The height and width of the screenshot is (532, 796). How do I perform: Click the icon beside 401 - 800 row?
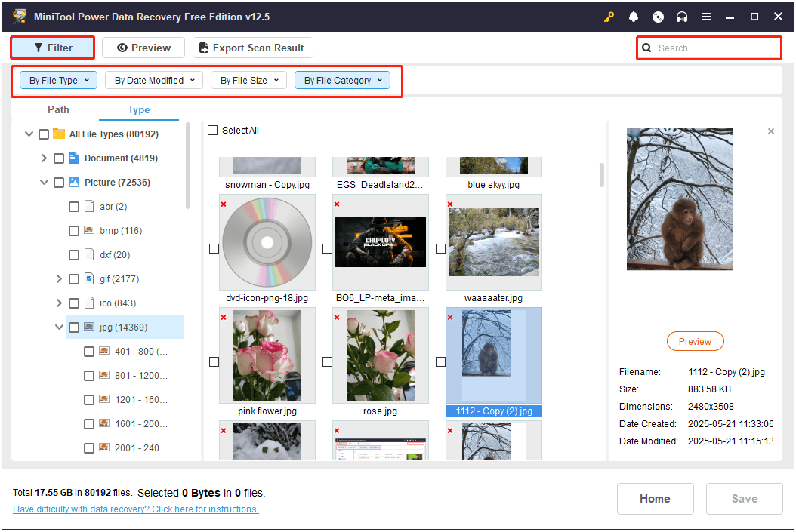(104, 350)
